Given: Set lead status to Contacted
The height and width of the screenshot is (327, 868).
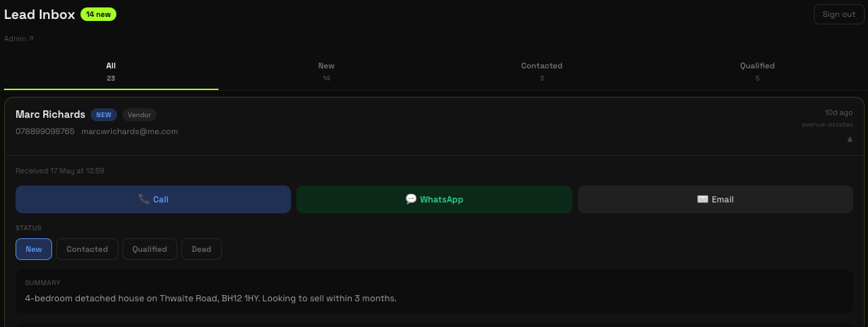Looking at the screenshot, I should click(x=87, y=249).
